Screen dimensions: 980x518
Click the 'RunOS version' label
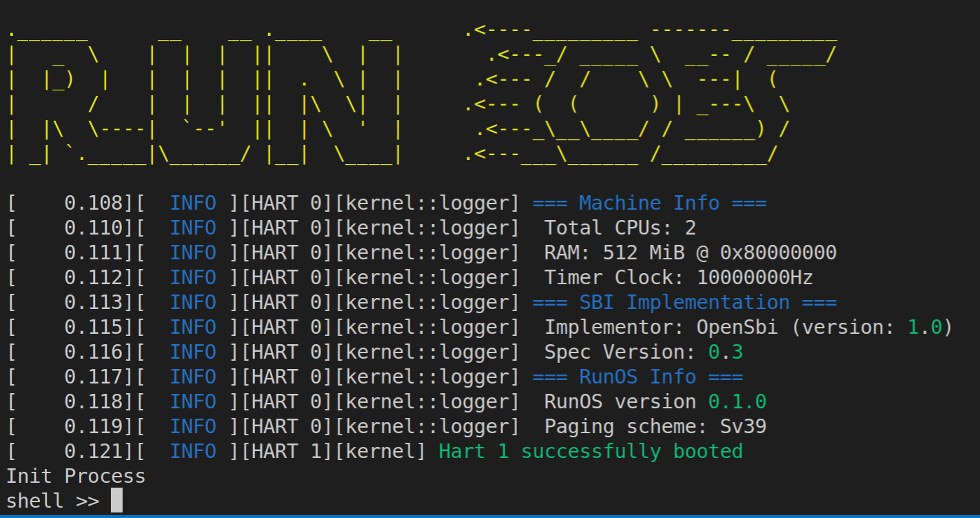pos(620,401)
